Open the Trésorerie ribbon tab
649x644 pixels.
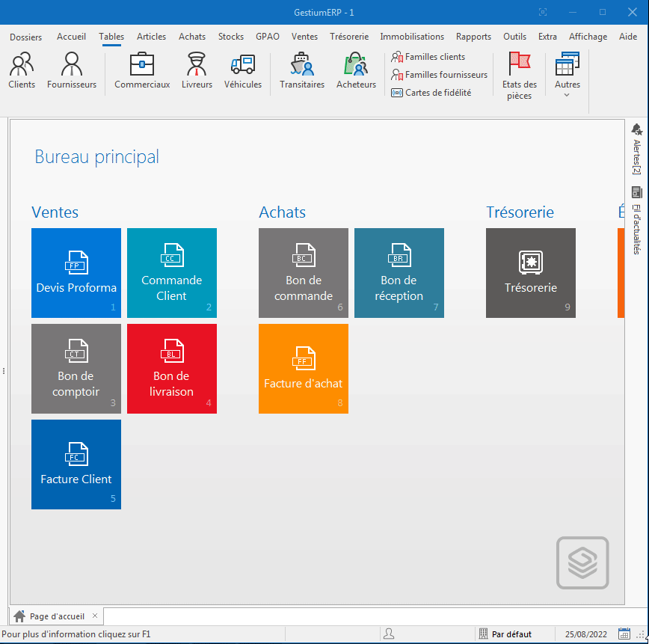coord(349,37)
